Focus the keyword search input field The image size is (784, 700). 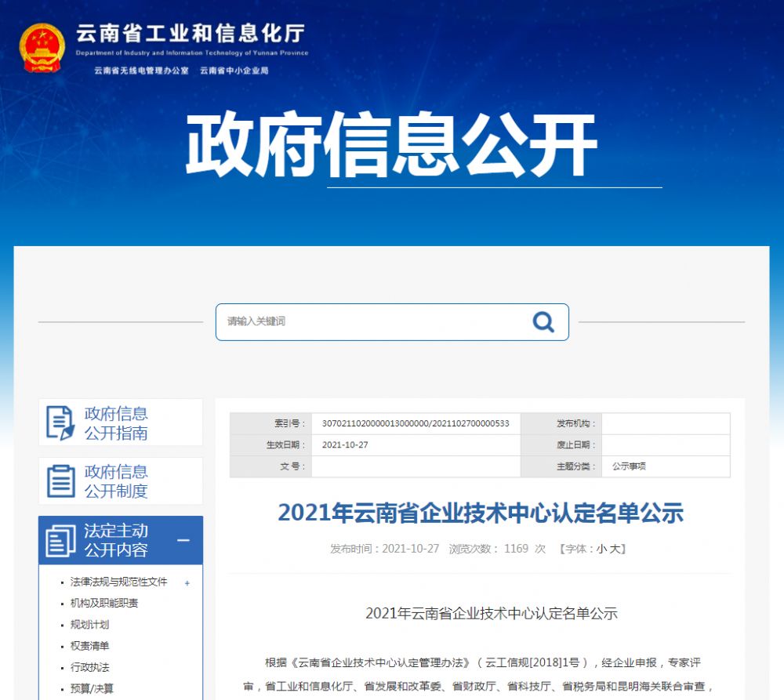372,321
